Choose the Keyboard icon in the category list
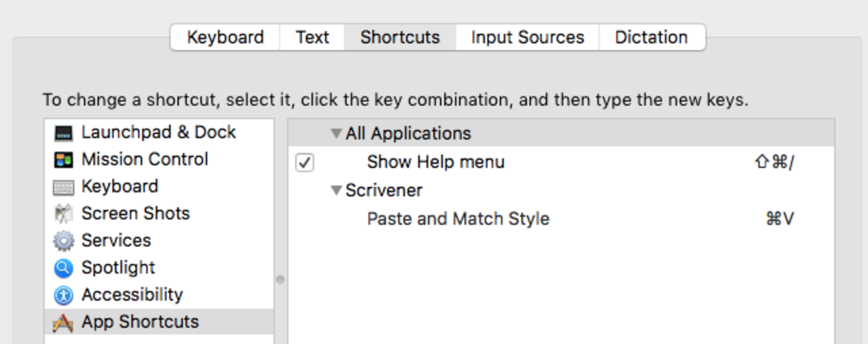868x344 pixels. pos(63,187)
